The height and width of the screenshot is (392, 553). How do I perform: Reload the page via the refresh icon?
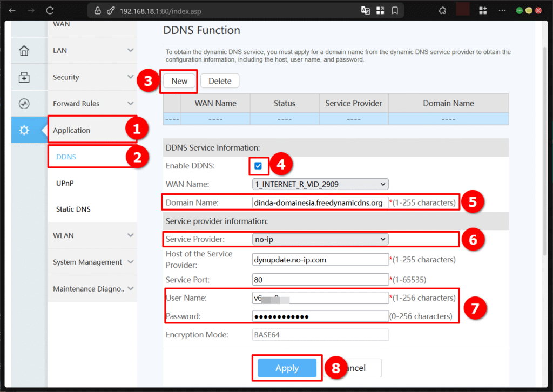coord(50,10)
